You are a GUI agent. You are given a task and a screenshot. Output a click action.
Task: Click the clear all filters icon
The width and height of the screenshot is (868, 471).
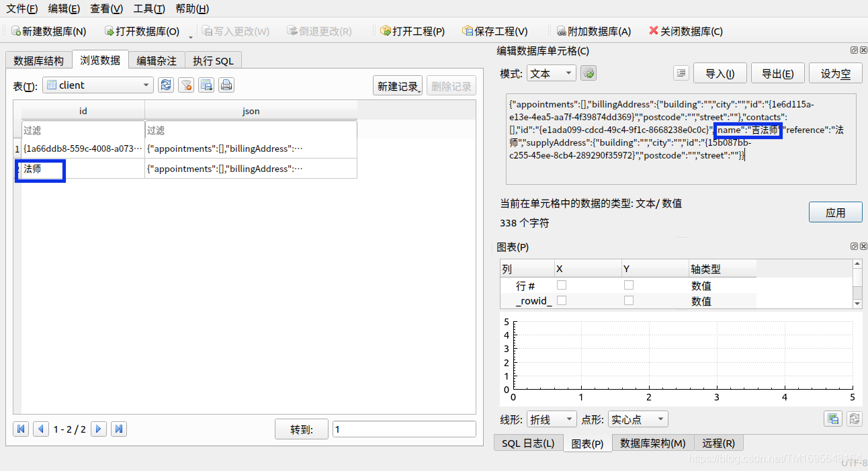pyautogui.click(x=186, y=85)
